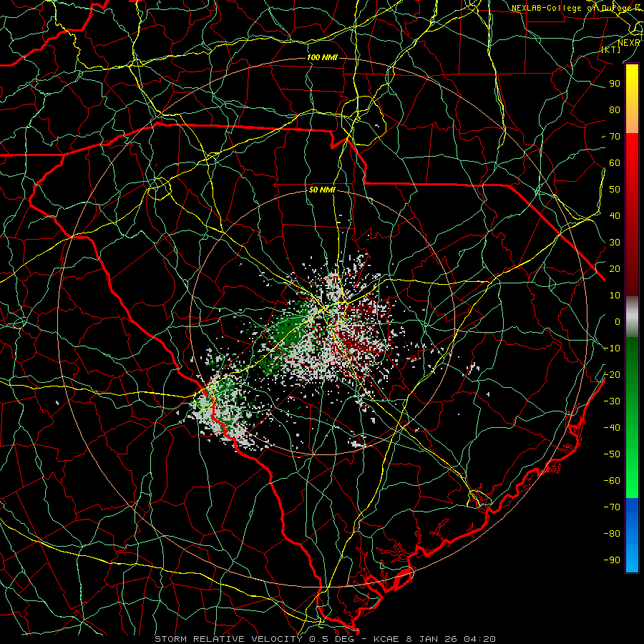Click the "-10" value on velocity scale
Image resolution: width=644 pixels, height=644 pixels.
click(x=612, y=348)
